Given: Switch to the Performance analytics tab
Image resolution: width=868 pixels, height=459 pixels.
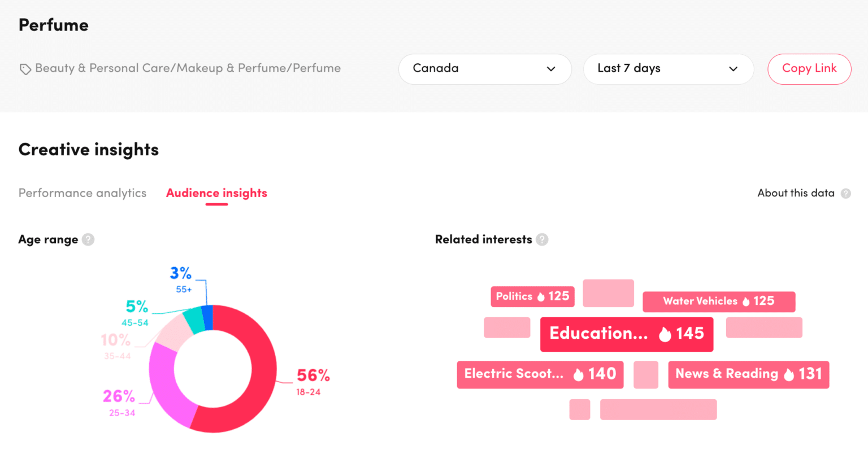Looking at the screenshot, I should coord(82,193).
